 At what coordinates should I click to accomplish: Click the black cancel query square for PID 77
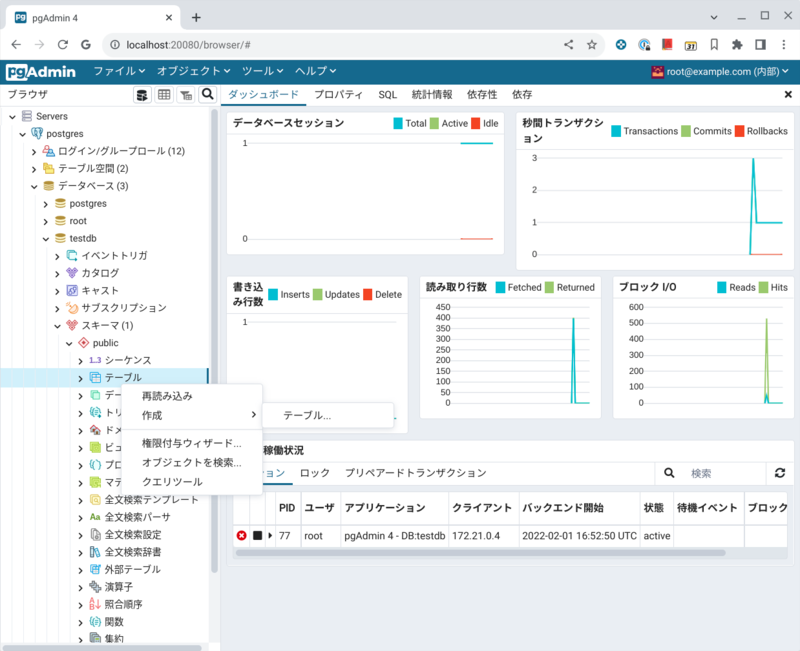257,536
